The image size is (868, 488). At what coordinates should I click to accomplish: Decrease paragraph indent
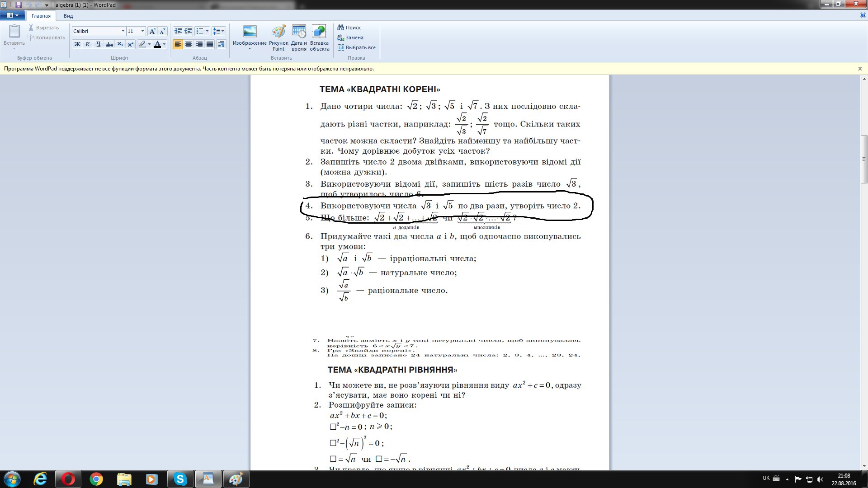[x=178, y=31]
